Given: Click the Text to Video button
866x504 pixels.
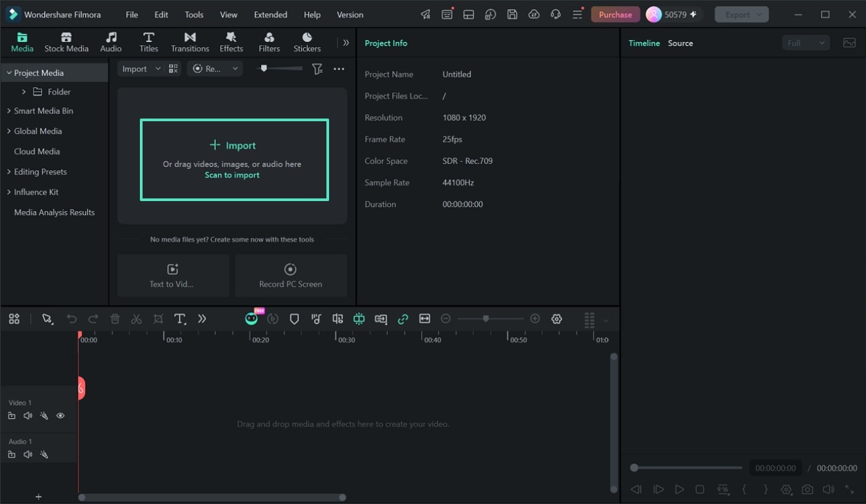Looking at the screenshot, I should [x=173, y=276].
